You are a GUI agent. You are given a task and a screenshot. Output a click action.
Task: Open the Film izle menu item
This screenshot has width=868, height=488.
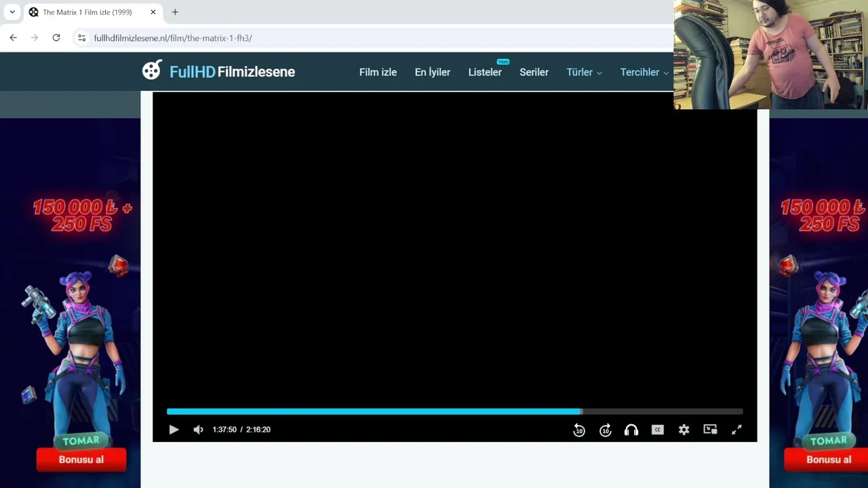click(378, 72)
